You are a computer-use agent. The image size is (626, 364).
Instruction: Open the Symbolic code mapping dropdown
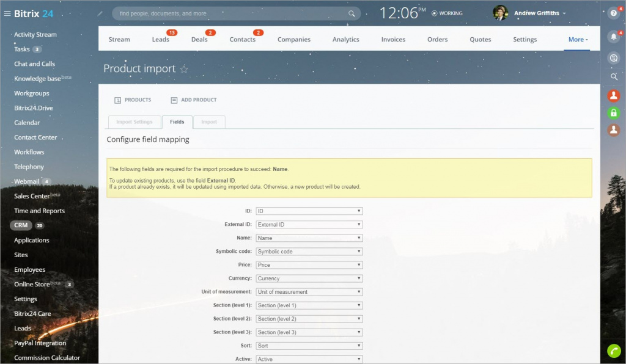coord(309,252)
